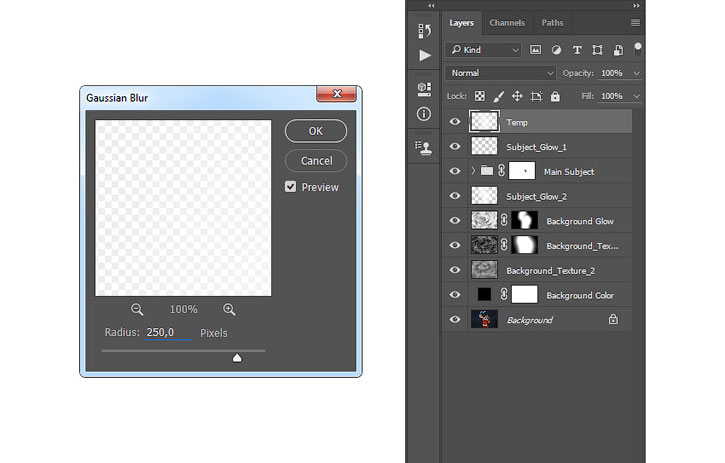This screenshot has width=725, height=463.
Task: Hide the locked Background layer
Action: click(455, 319)
